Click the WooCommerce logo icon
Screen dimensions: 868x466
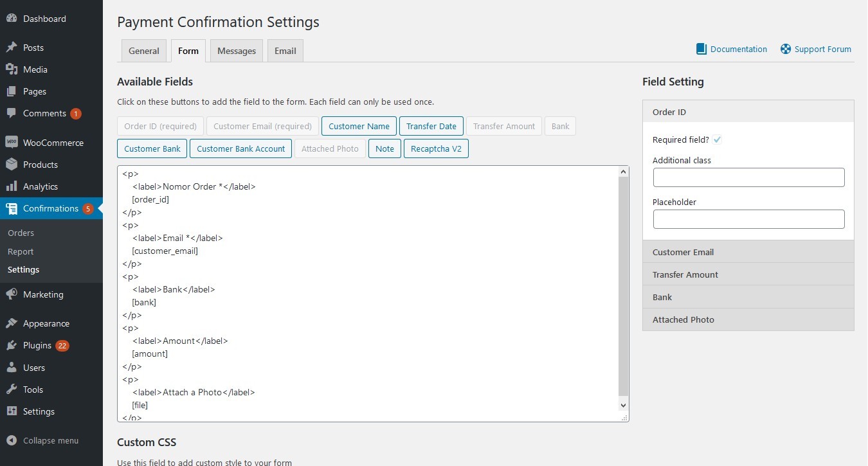tap(12, 143)
